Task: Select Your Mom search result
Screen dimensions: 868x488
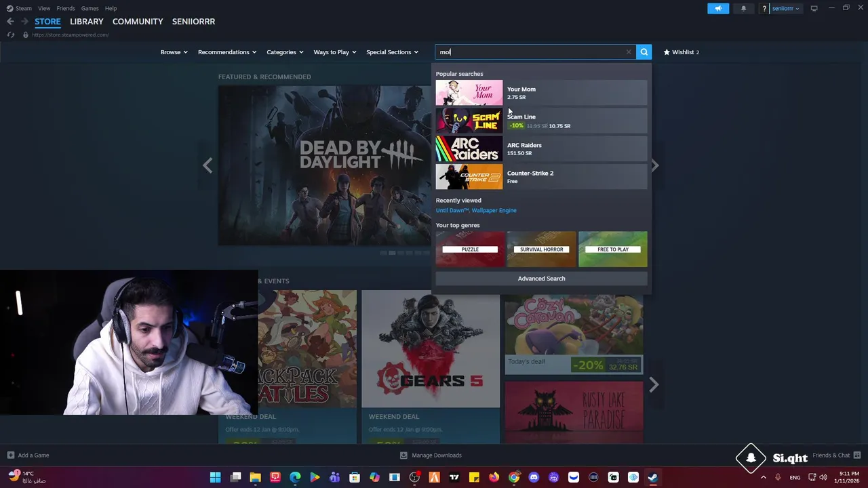Action: tap(541, 93)
